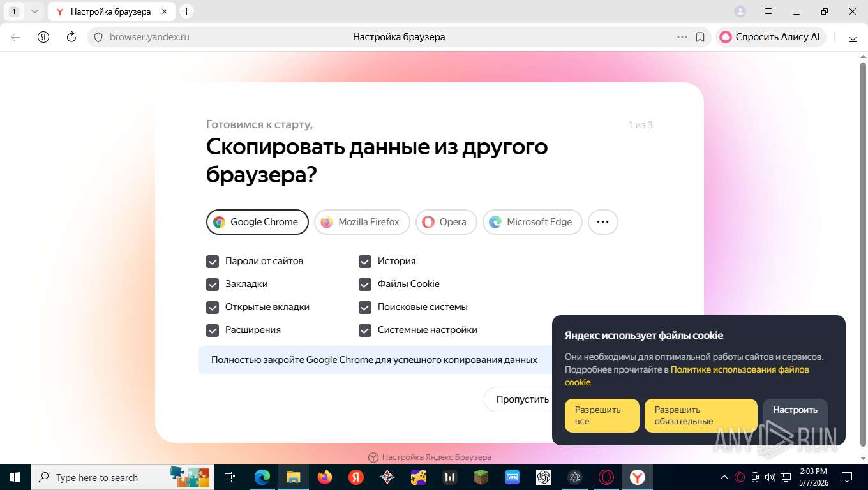Launch Microsoft Edge from taskbar
The image size is (868, 490).
coord(262,477)
